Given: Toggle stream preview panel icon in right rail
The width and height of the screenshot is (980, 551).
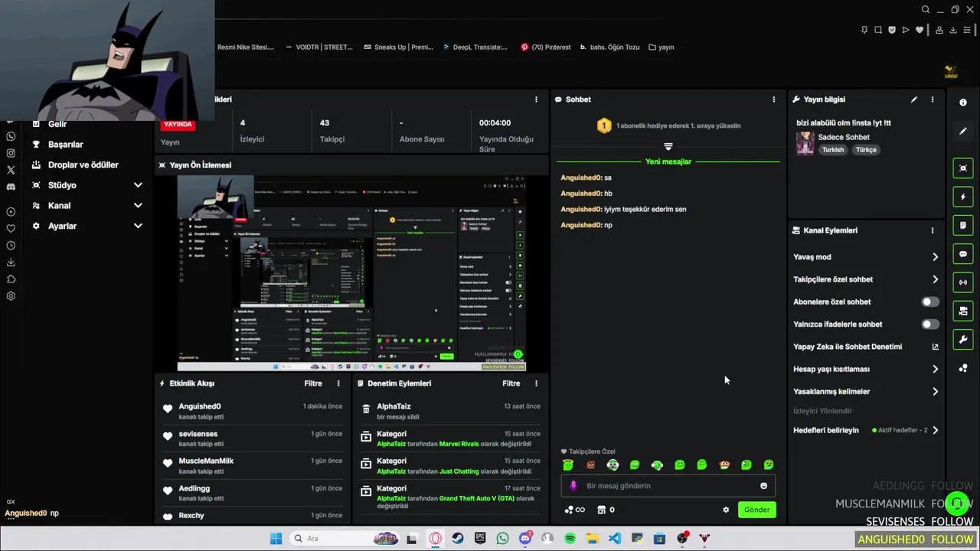Looking at the screenshot, I should coord(963,168).
